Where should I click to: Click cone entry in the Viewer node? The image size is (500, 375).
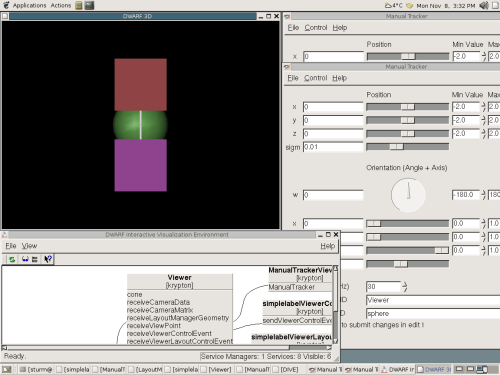[134, 295]
